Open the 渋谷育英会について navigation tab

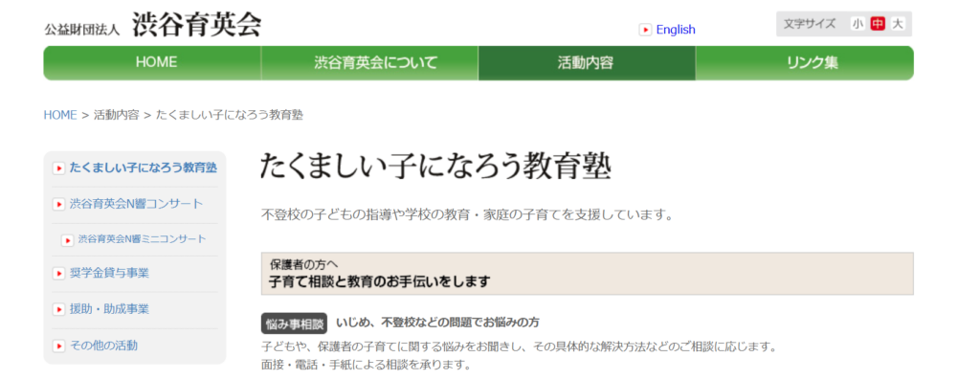click(x=370, y=62)
